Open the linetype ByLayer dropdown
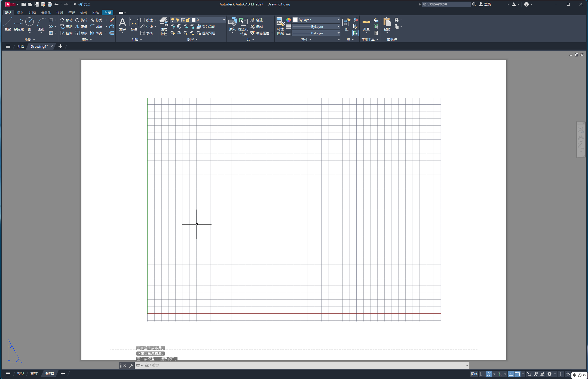 (316, 33)
